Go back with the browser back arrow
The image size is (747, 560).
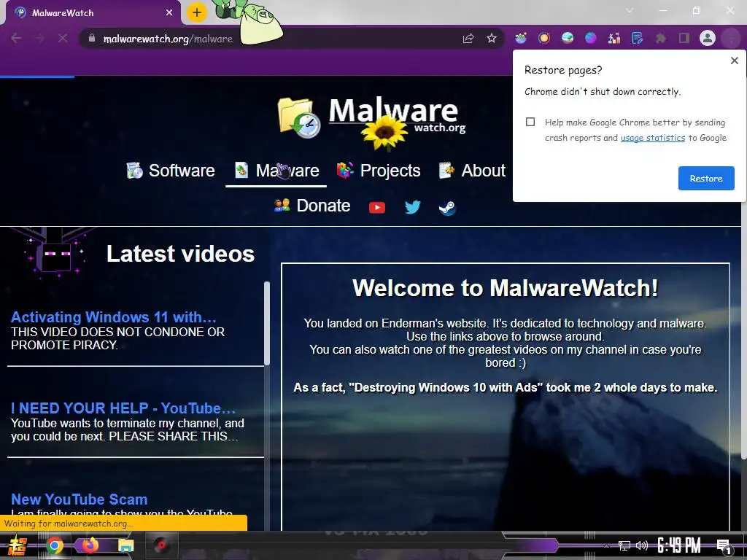(x=16, y=38)
